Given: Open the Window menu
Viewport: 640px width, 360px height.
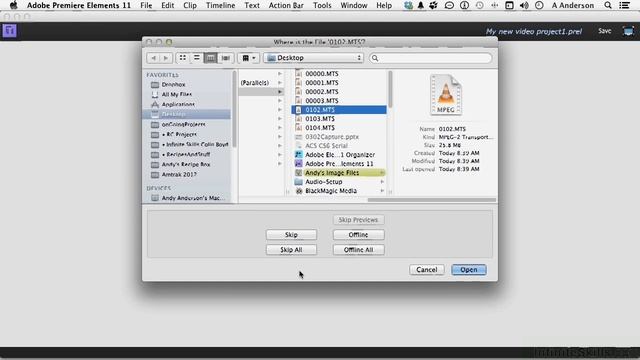Looking at the screenshot, I should click(354, 5).
